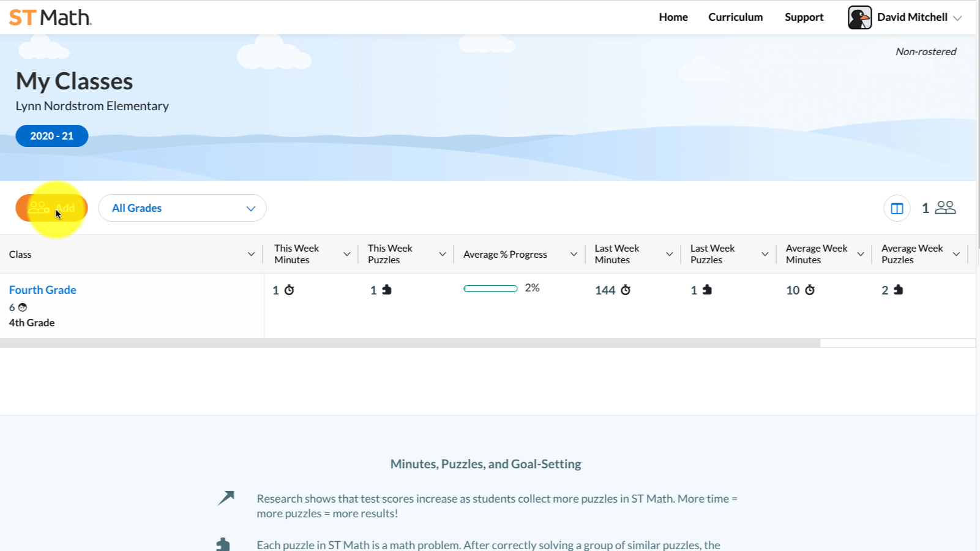Image resolution: width=980 pixels, height=551 pixels.
Task: Go to the Home menu item
Action: tap(673, 17)
